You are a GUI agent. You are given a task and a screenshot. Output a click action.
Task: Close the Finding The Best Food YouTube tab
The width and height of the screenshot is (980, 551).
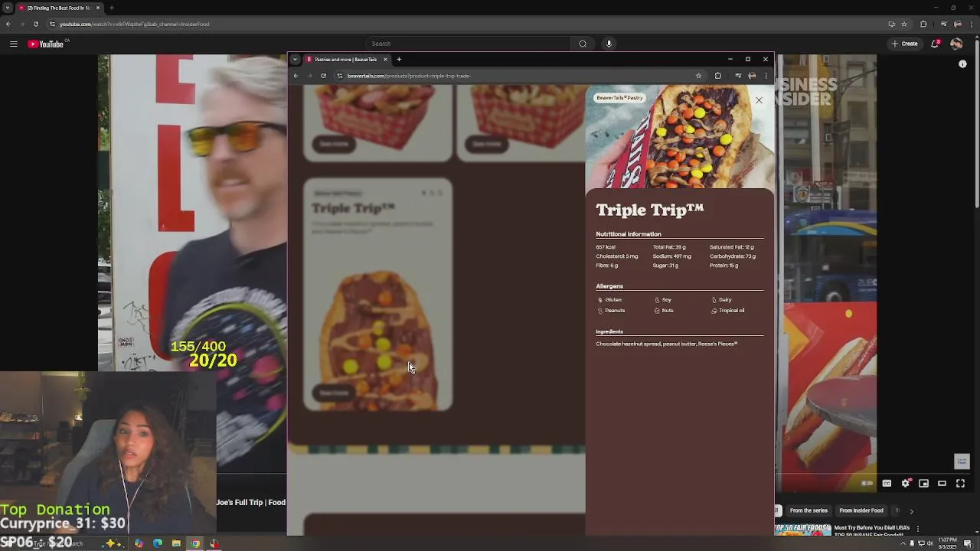click(x=97, y=8)
